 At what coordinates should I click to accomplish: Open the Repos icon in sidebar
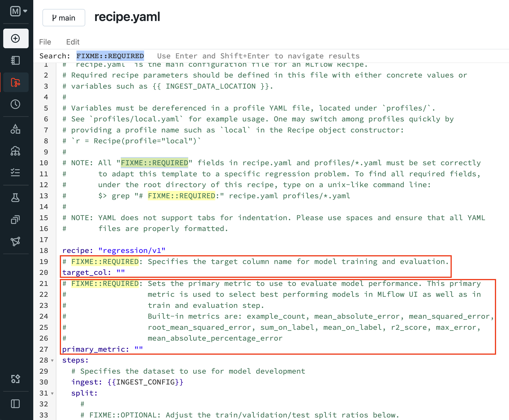point(15,83)
